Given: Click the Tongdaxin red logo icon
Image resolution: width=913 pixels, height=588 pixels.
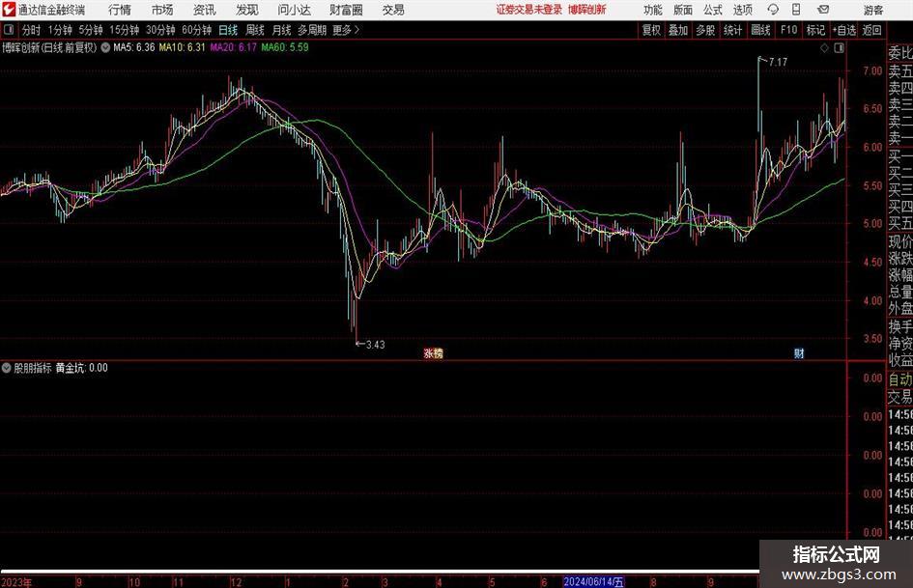Looking at the screenshot, I should (9, 10).
